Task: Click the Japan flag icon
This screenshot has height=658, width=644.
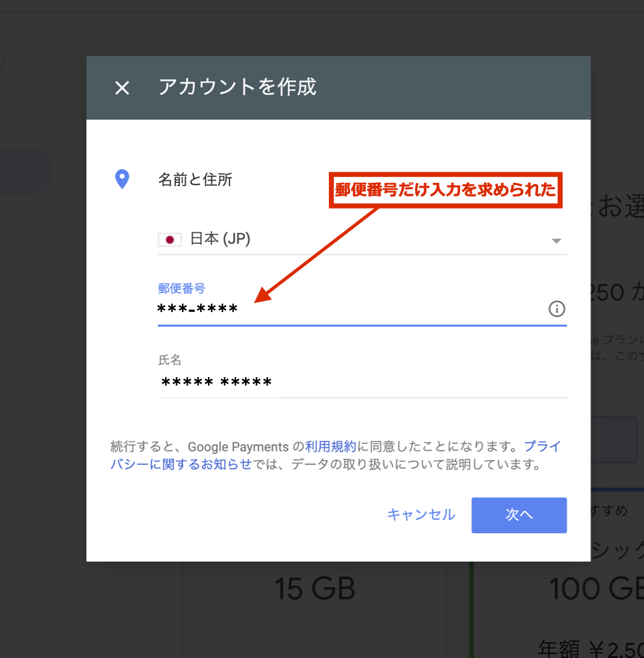Action: point(170,239)
